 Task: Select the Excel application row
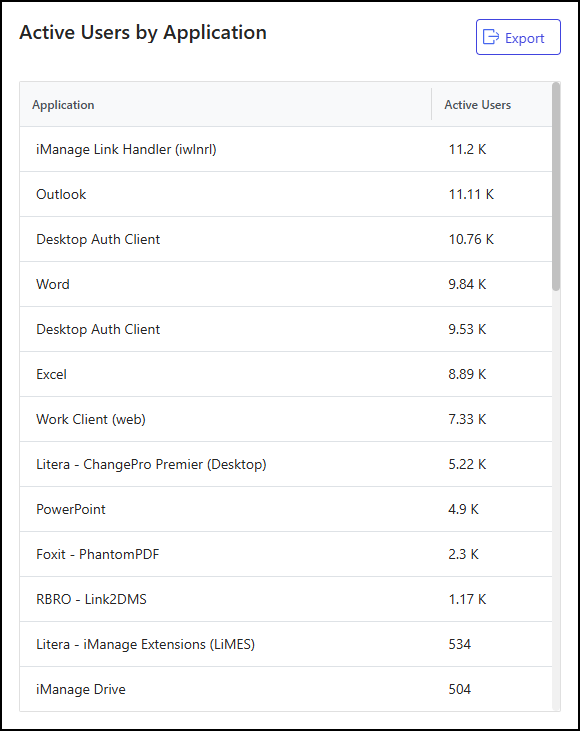286,374
